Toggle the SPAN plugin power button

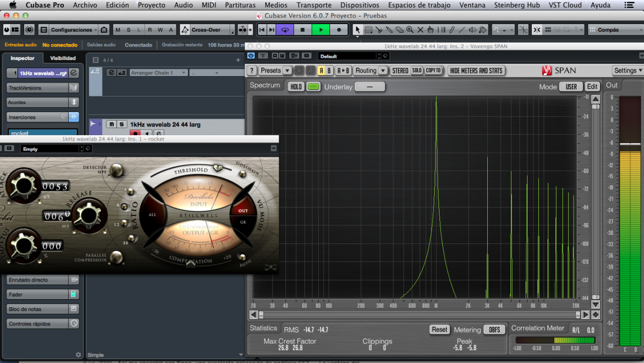point(251,55)
